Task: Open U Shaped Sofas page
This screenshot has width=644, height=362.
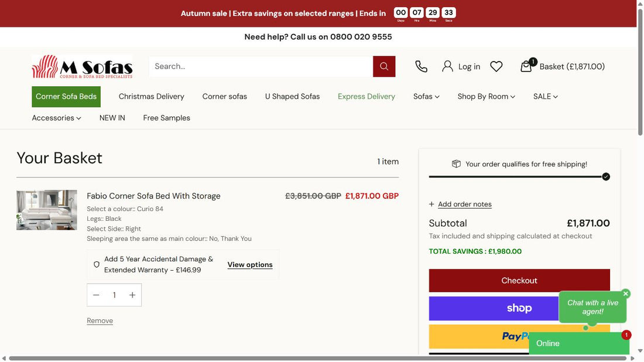Action: 292,97
